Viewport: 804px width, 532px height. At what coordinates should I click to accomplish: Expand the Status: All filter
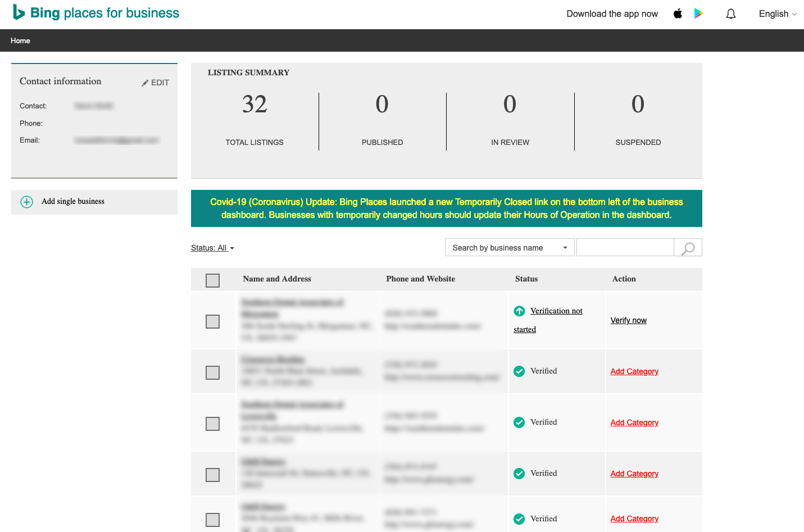tap(212, 248)
